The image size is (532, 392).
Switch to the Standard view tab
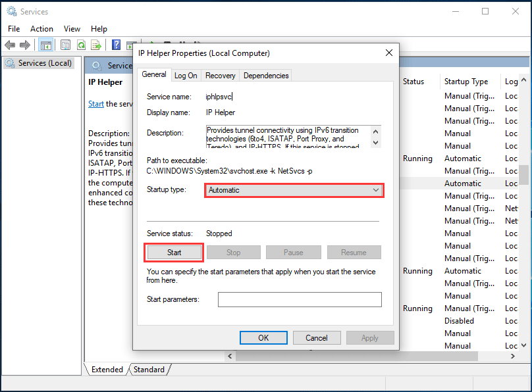[149, 369]
